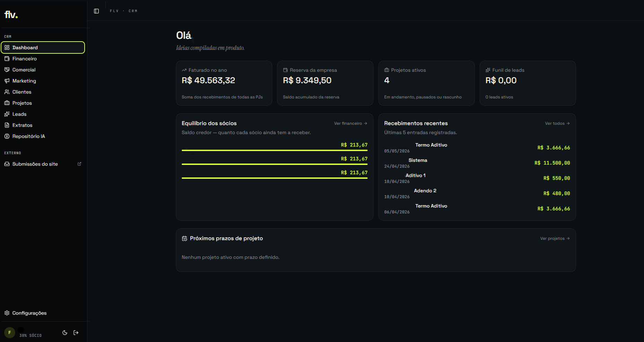The height and width of the screenshot is (342, 644).
Task: Click the Comercial handshake icon
Action: pyautogui.click(x=7, y=70)
